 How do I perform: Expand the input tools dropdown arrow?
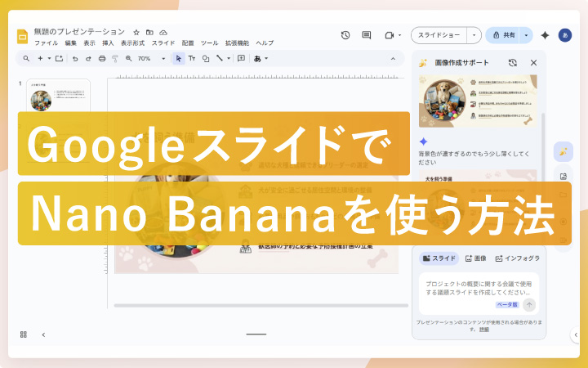point(266,58)
